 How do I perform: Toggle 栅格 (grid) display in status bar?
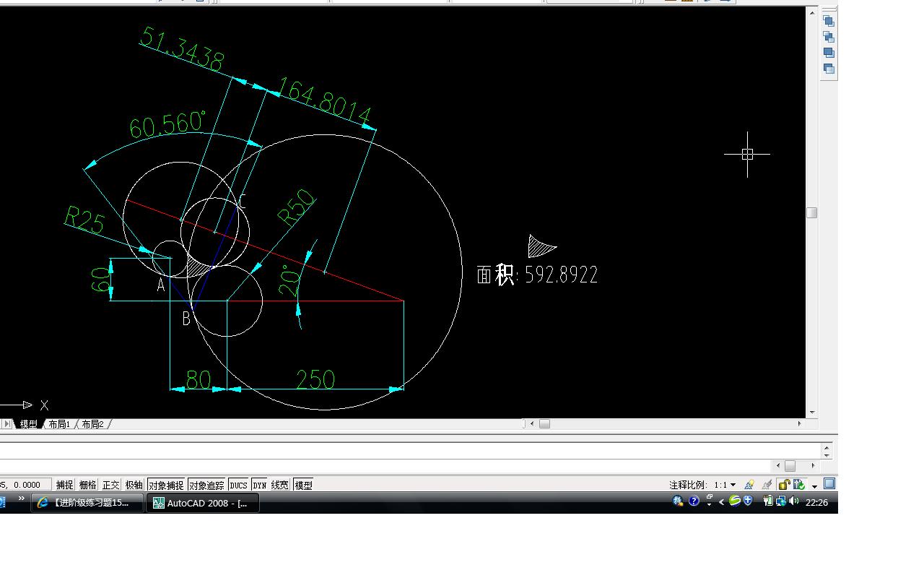(x=87, y=485)
